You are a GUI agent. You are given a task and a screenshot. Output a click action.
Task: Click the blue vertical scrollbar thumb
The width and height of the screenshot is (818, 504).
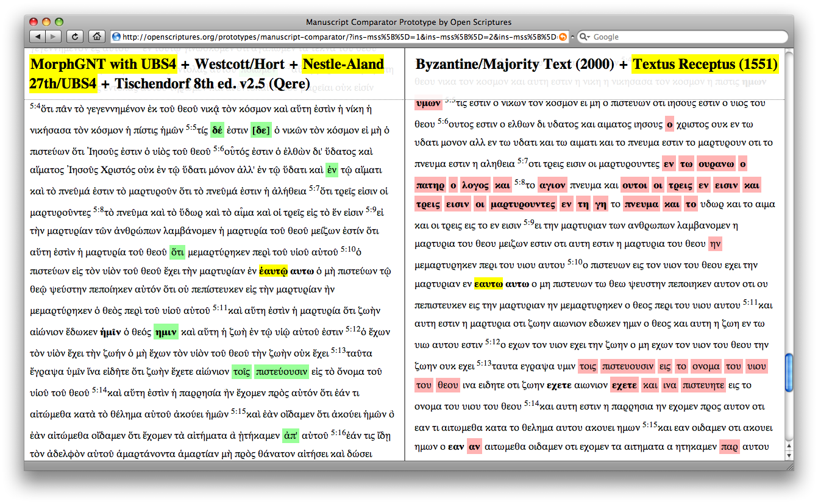789,372
